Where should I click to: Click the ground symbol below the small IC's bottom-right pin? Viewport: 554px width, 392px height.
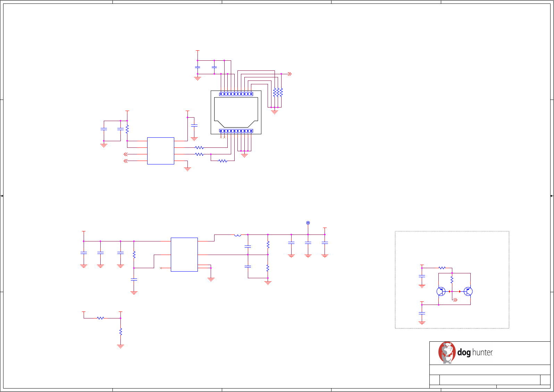187,169
